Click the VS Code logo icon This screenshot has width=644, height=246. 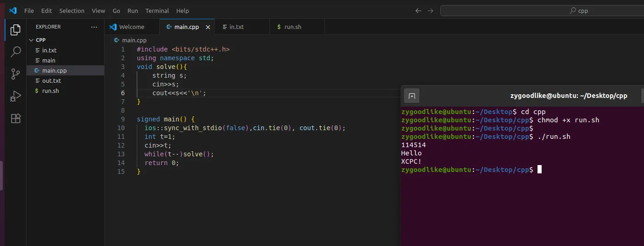(x=13, y=11)
